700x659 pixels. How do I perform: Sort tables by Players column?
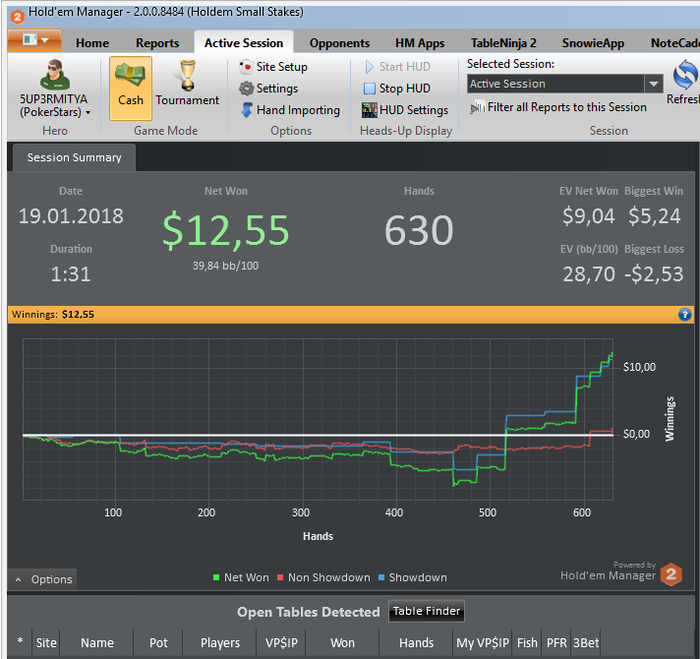[x=220, y=643]
